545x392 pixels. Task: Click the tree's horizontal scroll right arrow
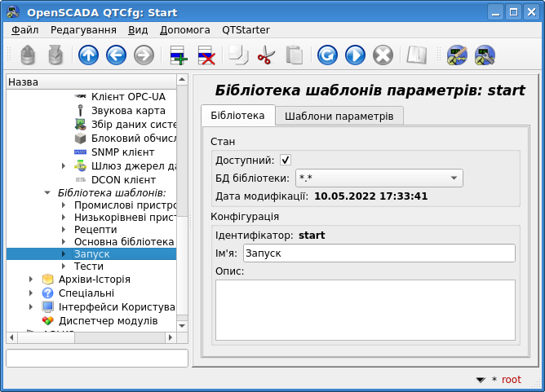171,337
